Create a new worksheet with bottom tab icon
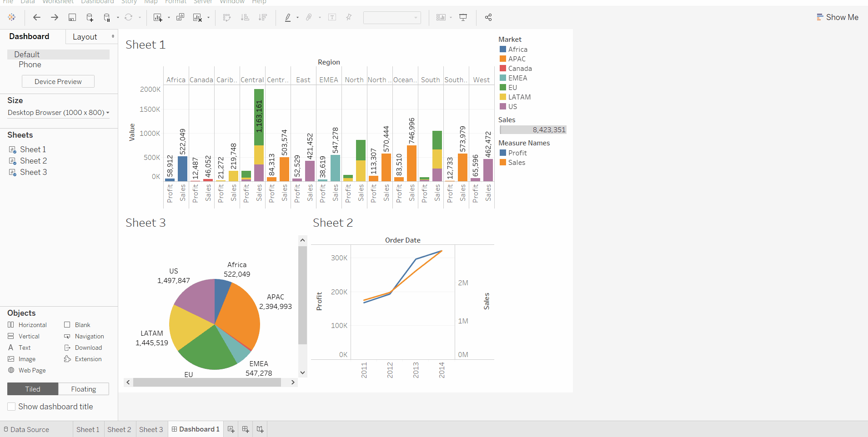Viewport: 868px width, 437px height. (231, 429)
